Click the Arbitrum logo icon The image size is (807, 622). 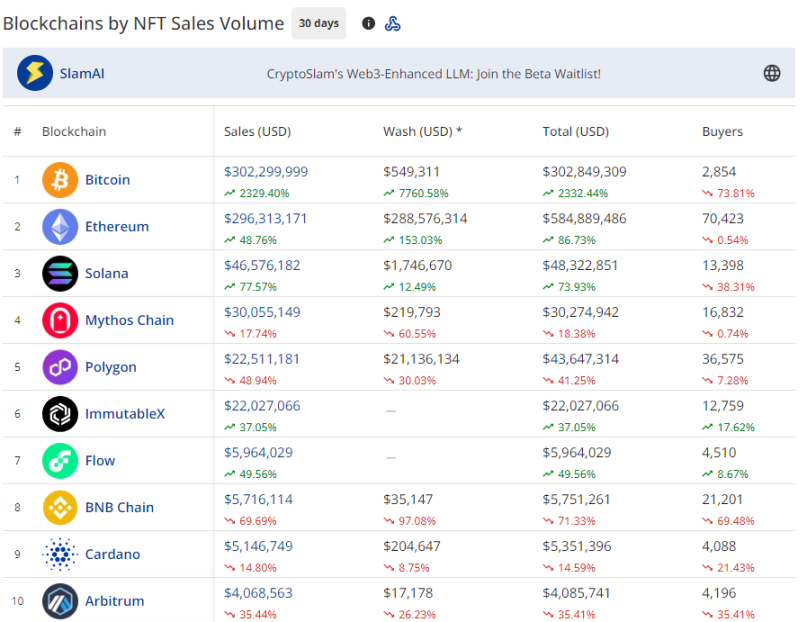tap(59, 601)
